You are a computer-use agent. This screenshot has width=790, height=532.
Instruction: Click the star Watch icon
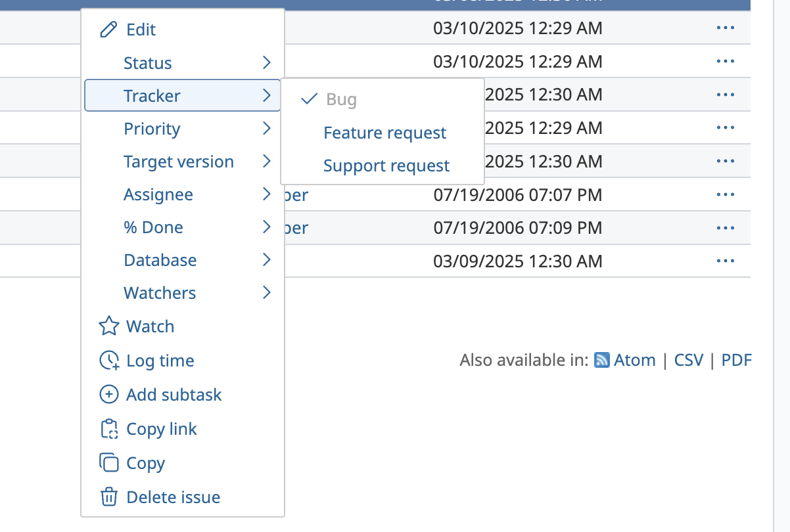(108, 326)
